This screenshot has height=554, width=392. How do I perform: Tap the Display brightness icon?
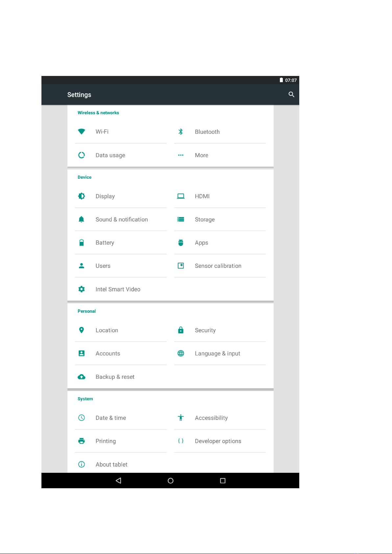(x=82, y=196)
